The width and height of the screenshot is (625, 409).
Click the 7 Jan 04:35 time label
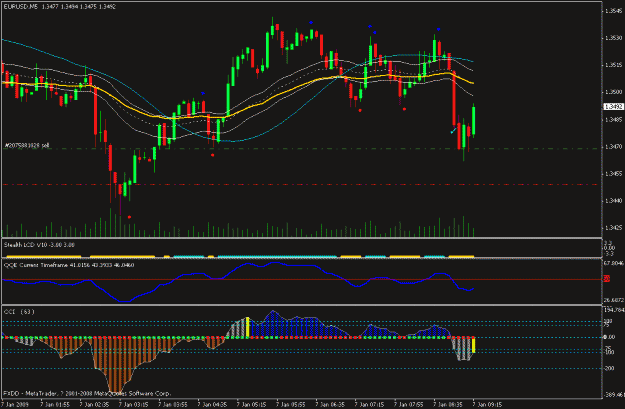(x=212, y=405)
